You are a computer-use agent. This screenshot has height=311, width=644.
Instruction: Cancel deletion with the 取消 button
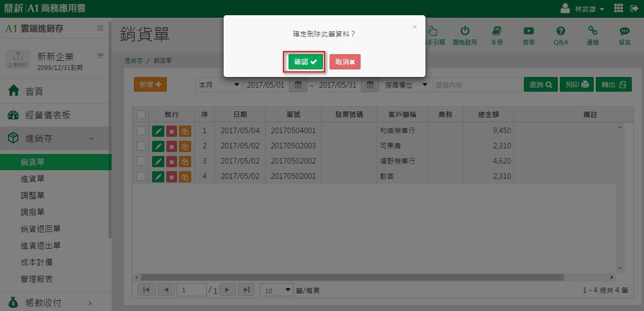pyautogui.click(x=345, y=62)
